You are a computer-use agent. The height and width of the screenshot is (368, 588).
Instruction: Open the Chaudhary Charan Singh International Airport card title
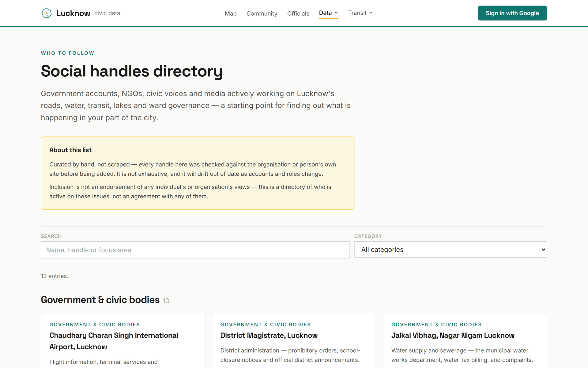pyautogui.click(x=114, y=341)
